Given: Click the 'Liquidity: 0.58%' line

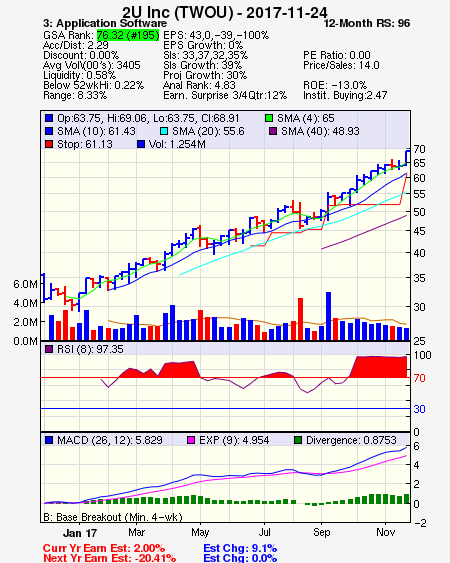Looking at the screenshot, I should [x=79, y=75].
